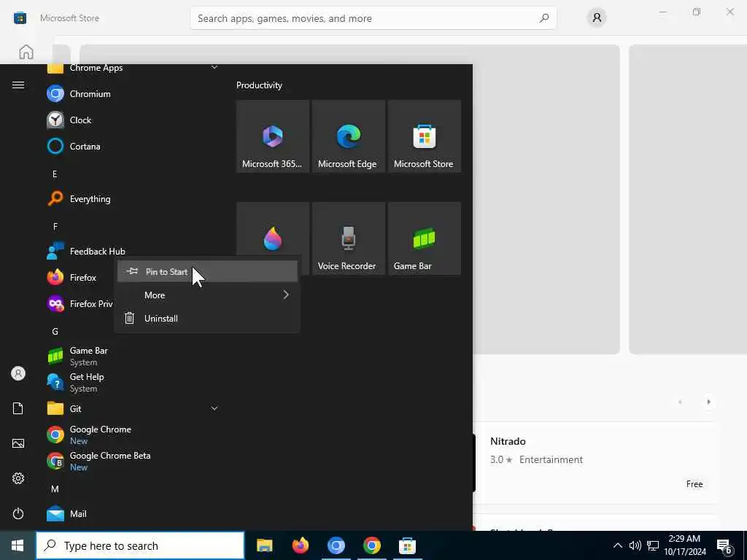
Task: Jump to letter G section header
Action: click(x=55, y=332)
